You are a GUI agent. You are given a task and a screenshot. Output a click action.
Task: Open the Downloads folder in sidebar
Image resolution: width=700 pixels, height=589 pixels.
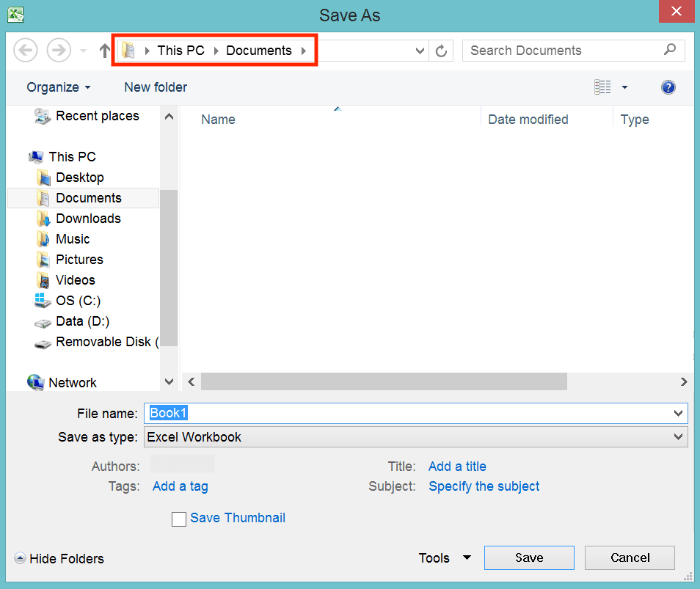pos(88,219)
